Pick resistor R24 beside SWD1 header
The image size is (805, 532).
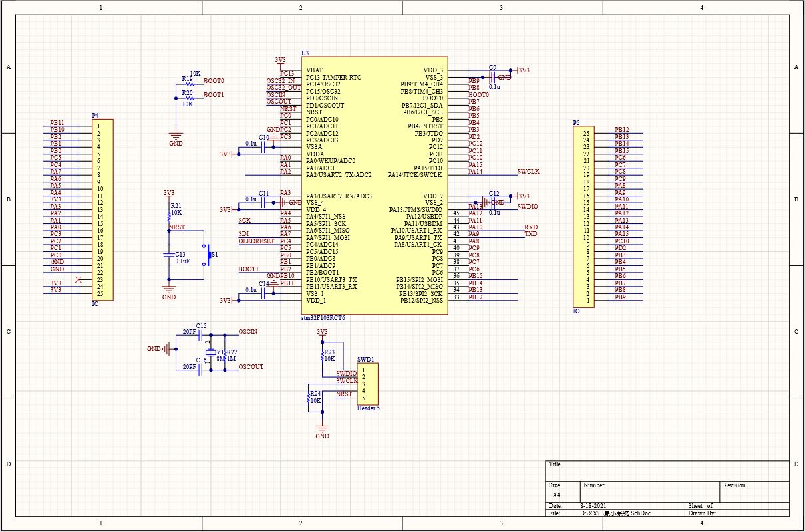click(x=308, y=398)
